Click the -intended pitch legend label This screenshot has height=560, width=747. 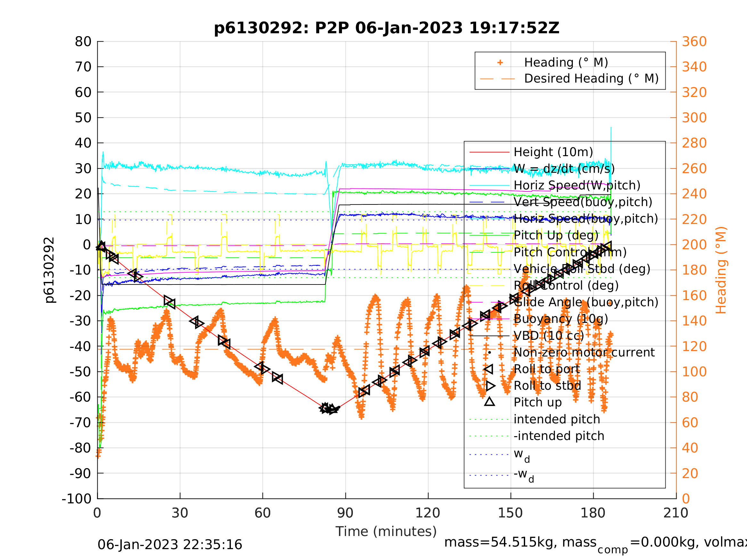pyautogui.click(x=558, y=436)
